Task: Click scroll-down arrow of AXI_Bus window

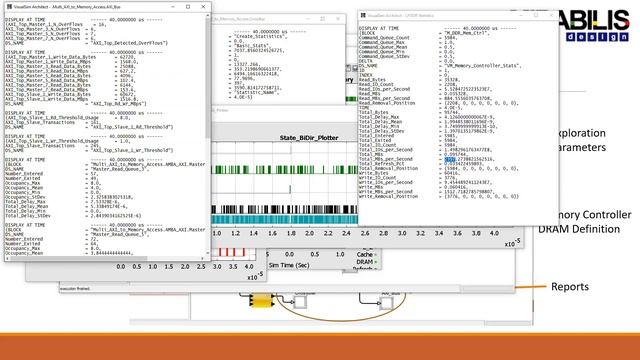Action: point(208,253)
